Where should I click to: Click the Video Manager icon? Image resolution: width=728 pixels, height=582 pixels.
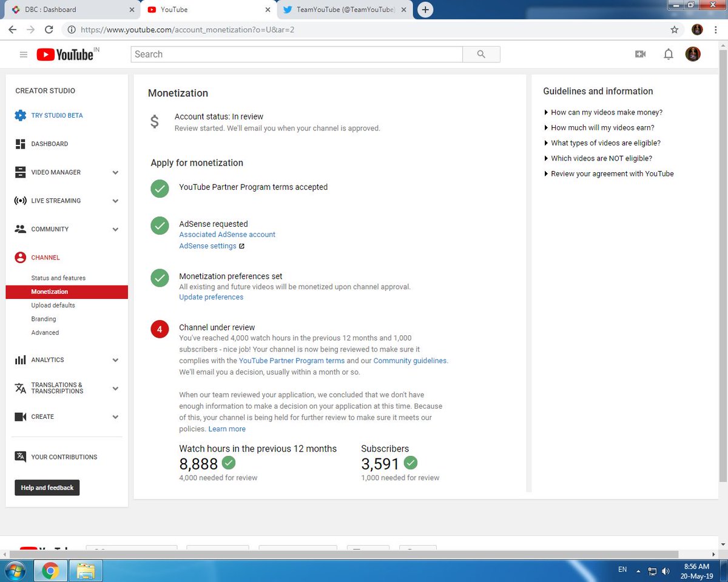[20, 172]
